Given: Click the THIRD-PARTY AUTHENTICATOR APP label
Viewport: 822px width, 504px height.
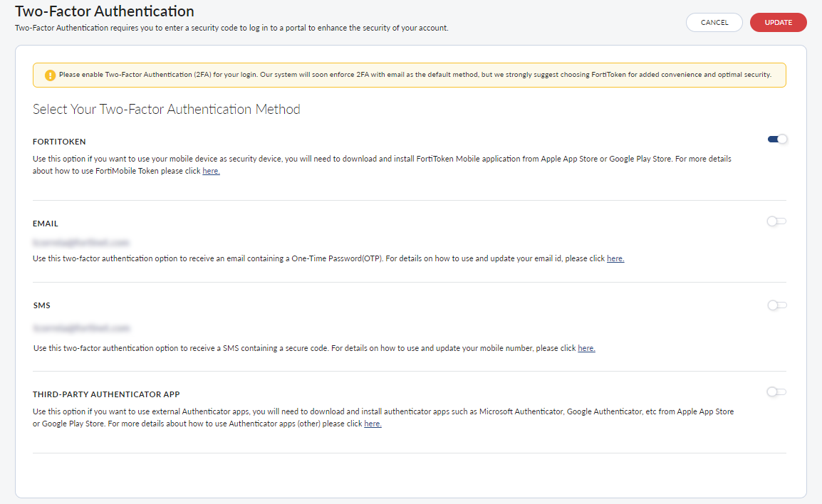Looking at the screenshot, I should pos(106,394).
